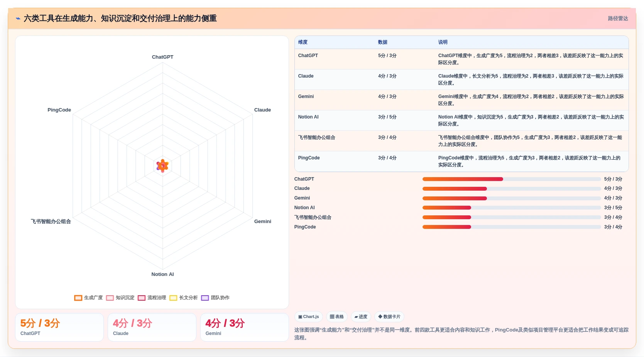Click the 路径雷达 label in the header
This screenshot has height=357, width=644.
click(618, 19)
